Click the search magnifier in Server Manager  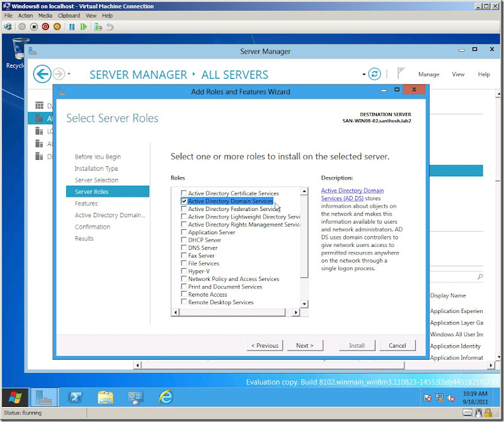pyautogui.click(x=480, y=277)
